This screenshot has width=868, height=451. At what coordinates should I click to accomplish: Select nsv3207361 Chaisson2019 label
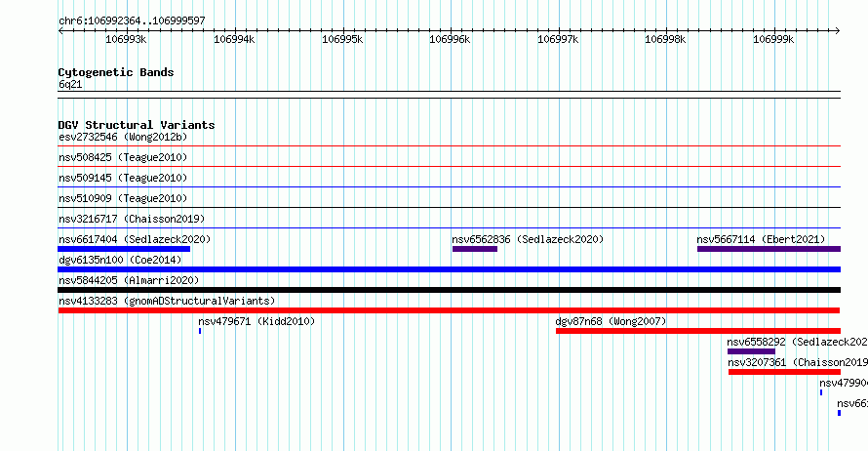(798, 362)
